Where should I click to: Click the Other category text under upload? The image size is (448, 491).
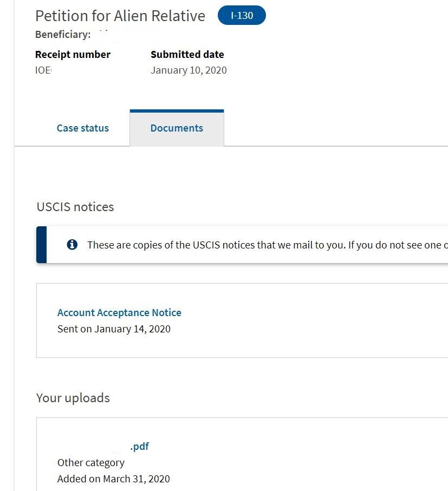91,463
